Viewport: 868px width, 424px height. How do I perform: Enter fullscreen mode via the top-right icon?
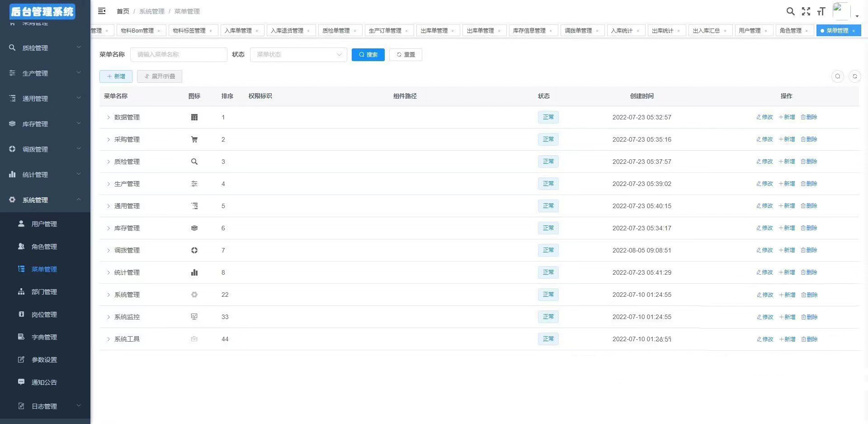(x=806, y=11)
